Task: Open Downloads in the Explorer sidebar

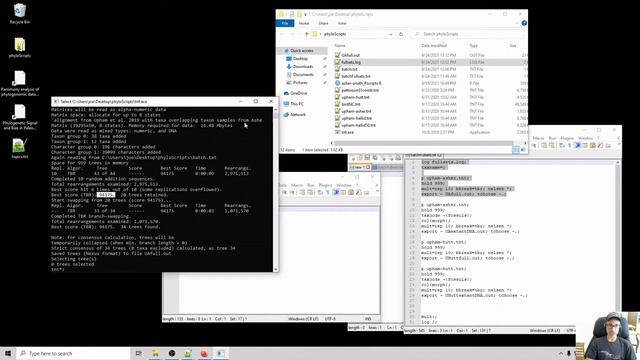Action: pos(303,67)
